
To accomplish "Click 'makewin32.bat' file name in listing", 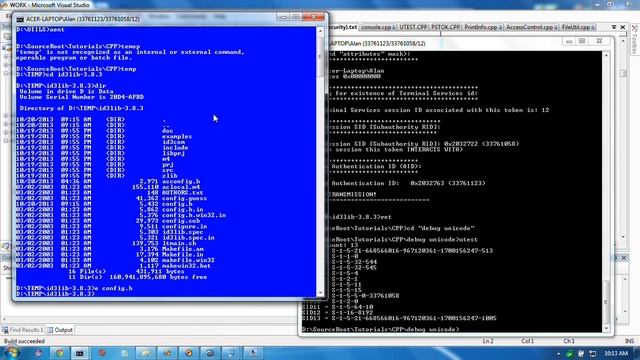I will pos(186,266).
